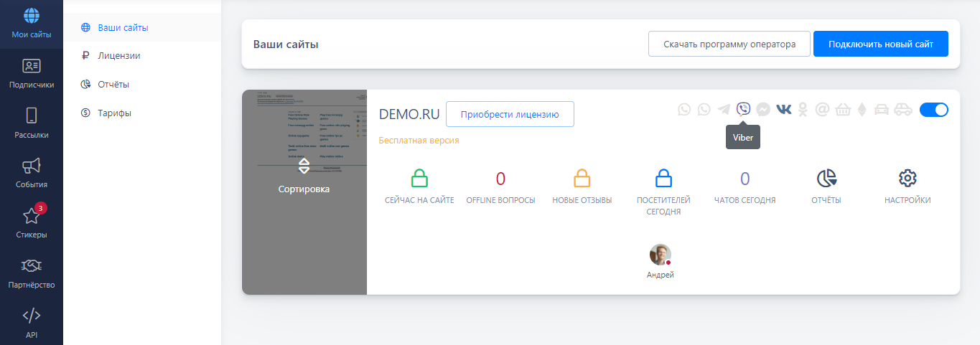Screen dimensions: 980x345
Task: Click Скачать программу оператора button
Action: click(x=729, y=44)
